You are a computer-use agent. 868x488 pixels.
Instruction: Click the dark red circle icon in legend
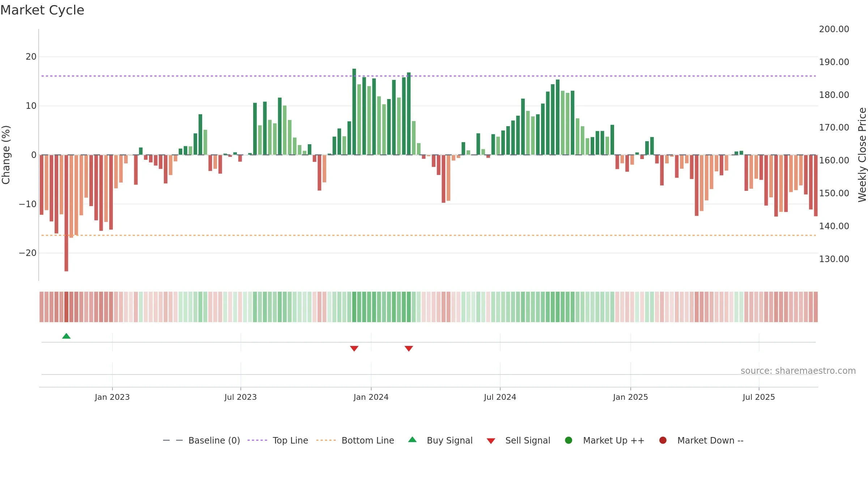point(663,440)
